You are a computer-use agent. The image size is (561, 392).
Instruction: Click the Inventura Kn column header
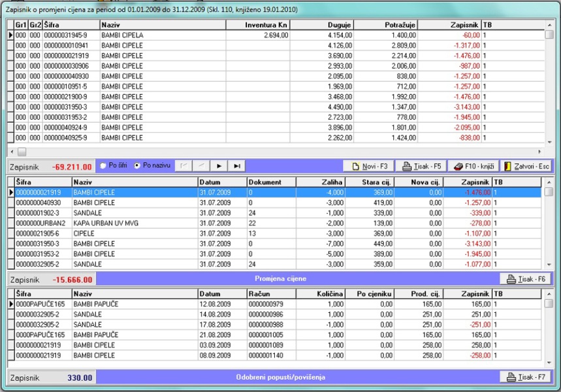click(257, 25)
